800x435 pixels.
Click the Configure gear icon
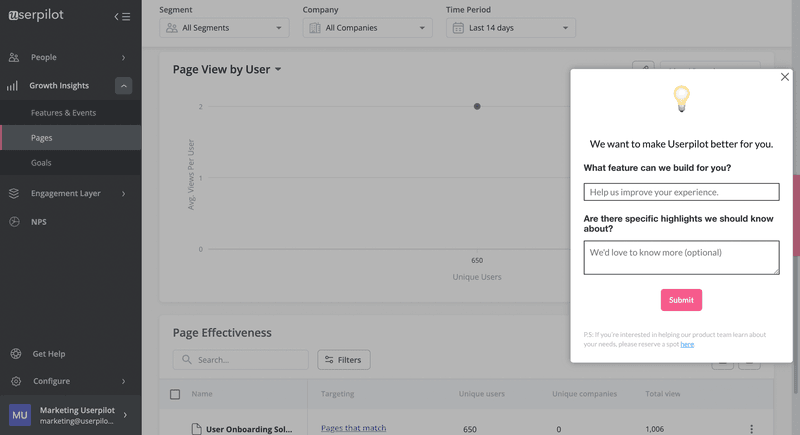click(16, 381)
